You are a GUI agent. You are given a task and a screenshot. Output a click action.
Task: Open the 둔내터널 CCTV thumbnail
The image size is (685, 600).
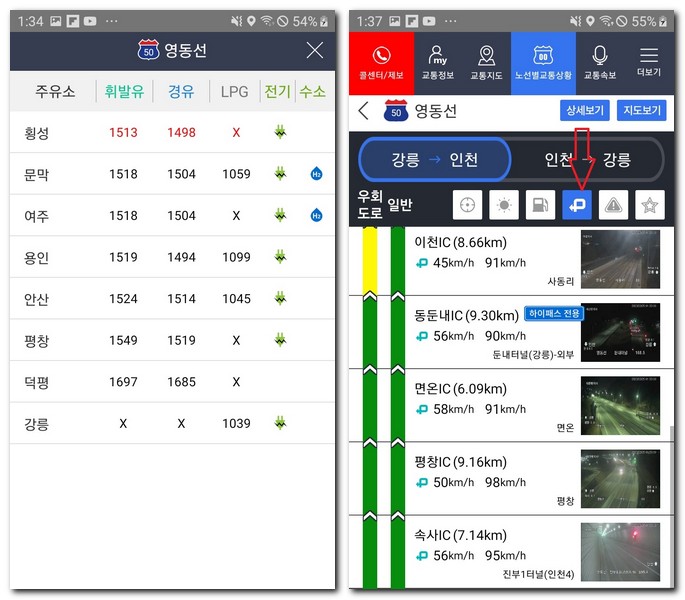click(620, 332)
